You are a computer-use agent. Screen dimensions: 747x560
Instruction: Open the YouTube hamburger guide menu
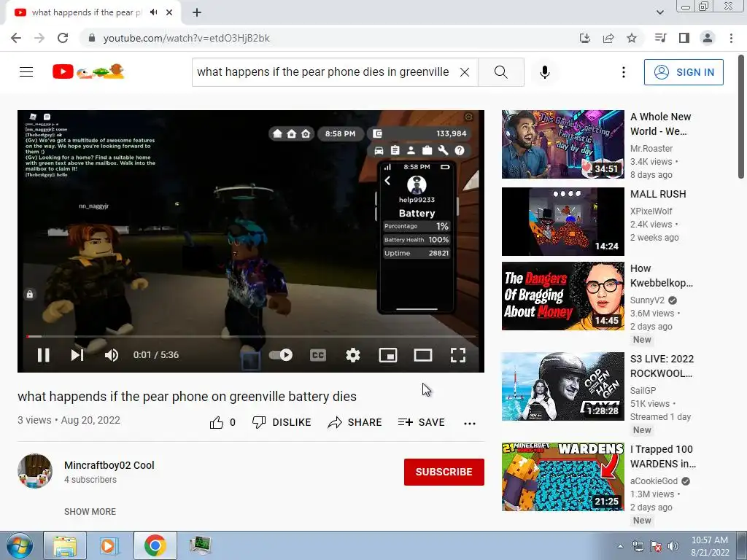point(26,72)
